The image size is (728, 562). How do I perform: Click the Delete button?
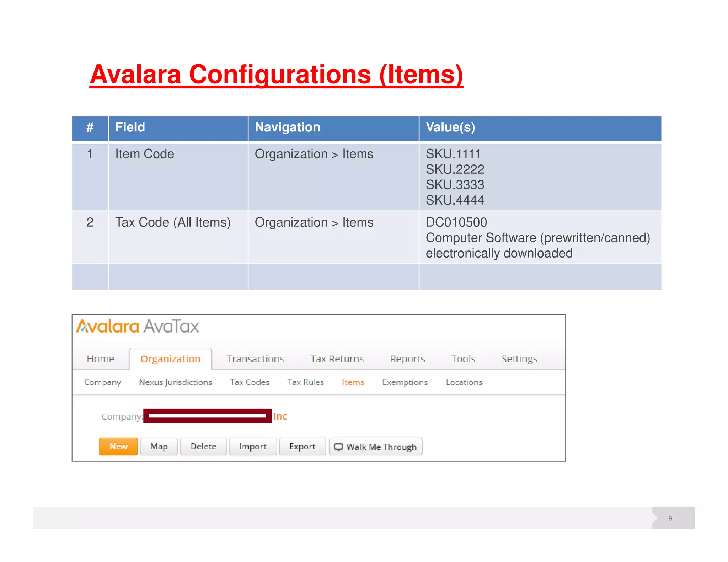[203, 447]
